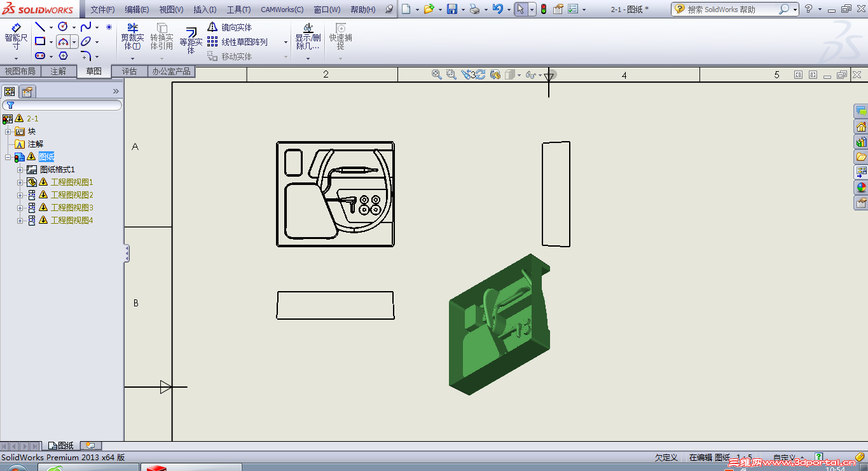The height and width of the screenshot is (471, 868).
Task: Click the Mirror Entities (镜向实体) icon
Action: pyautogui.click(x=212, y=27)
